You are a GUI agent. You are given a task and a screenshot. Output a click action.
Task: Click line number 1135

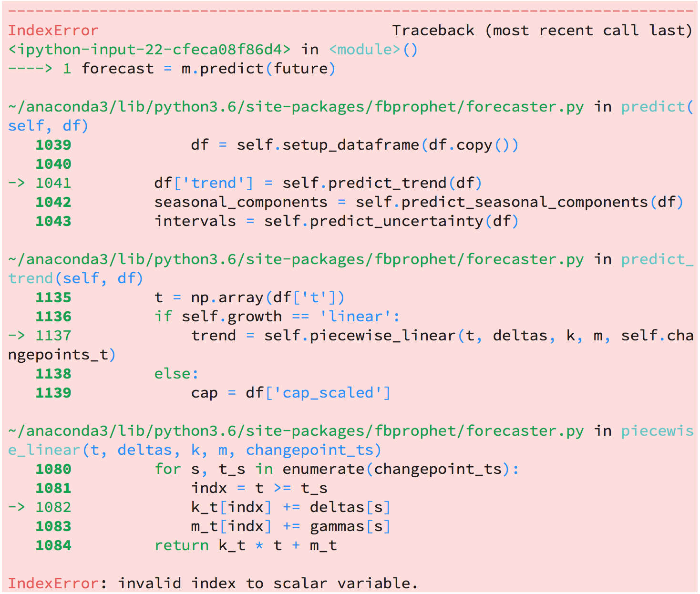tap(53, 297)
